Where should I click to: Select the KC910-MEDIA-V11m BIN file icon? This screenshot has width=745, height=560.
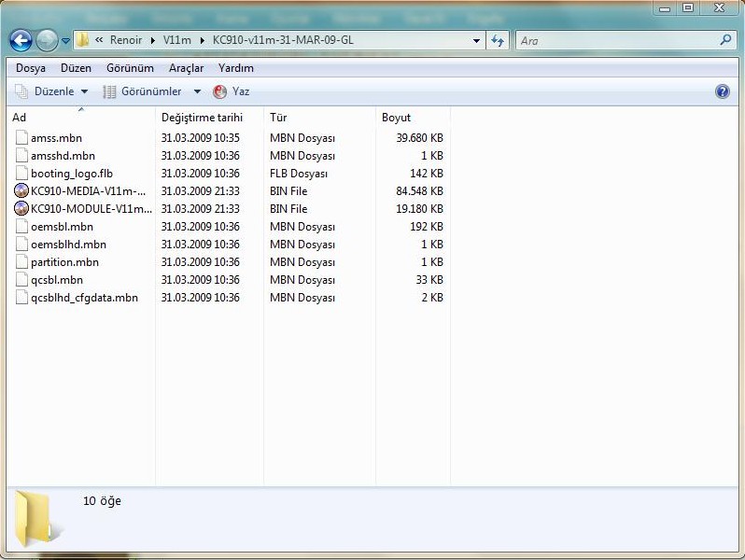click(x=22, y=191)
